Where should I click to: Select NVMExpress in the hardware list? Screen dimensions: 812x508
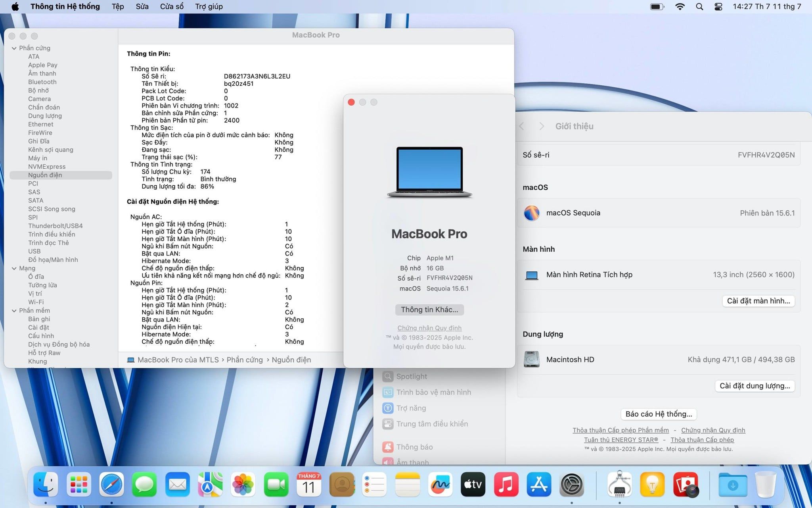[x=47, y=167]
